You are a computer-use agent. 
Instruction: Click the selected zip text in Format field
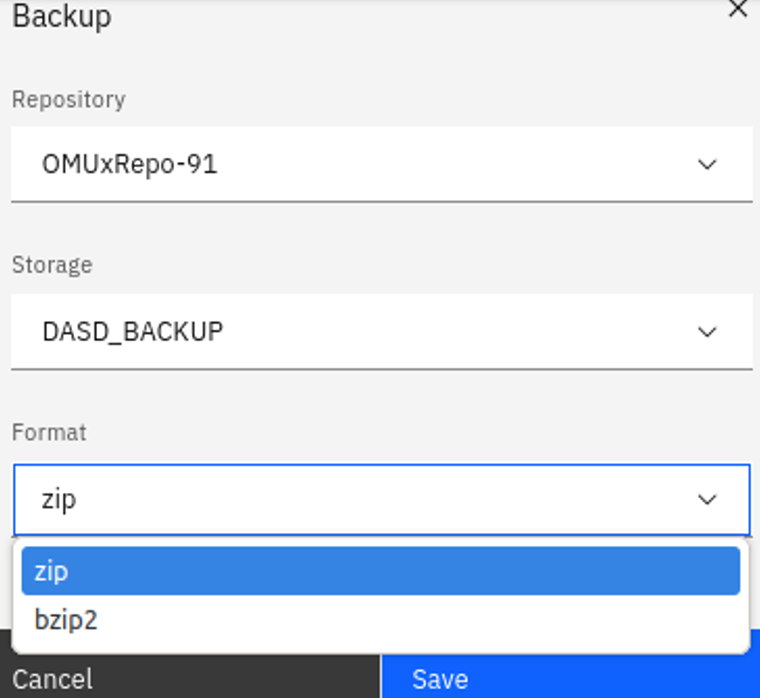coord(59,499)
